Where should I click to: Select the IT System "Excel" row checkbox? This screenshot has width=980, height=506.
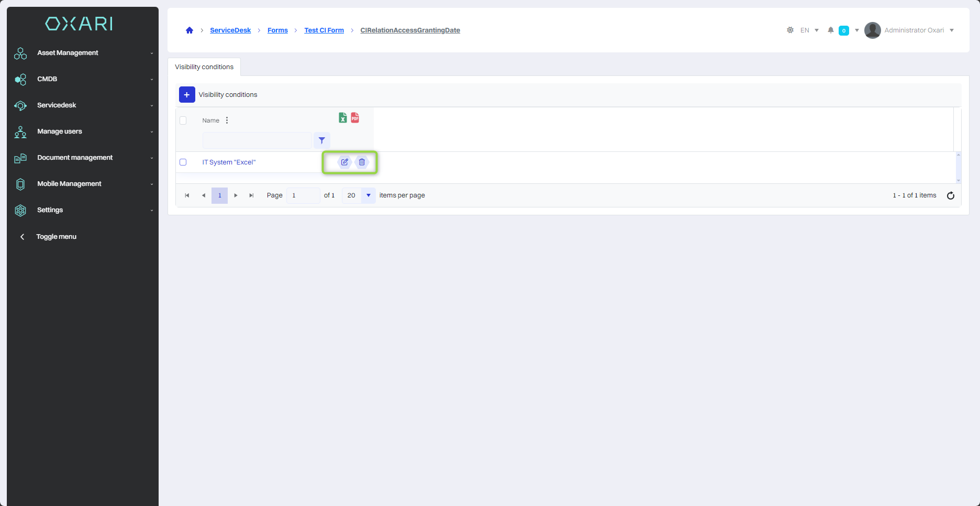click(x=183, y=162)
